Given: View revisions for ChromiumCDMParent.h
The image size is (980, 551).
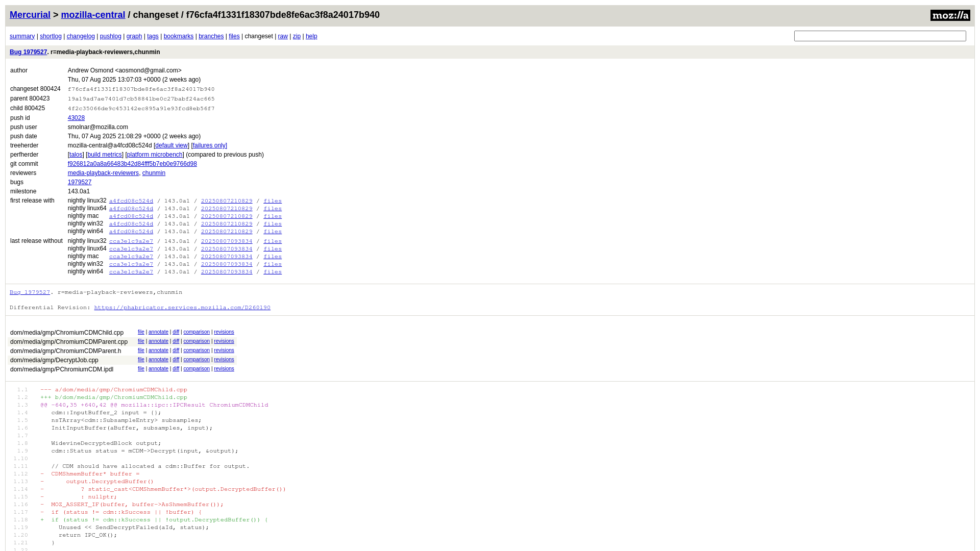Looking at the screenshot, I should [x=224, y=350].
